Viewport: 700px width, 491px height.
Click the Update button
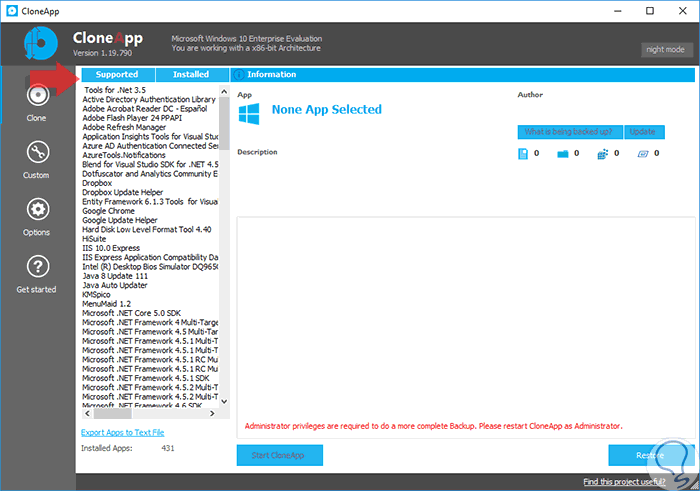point(644,132)
